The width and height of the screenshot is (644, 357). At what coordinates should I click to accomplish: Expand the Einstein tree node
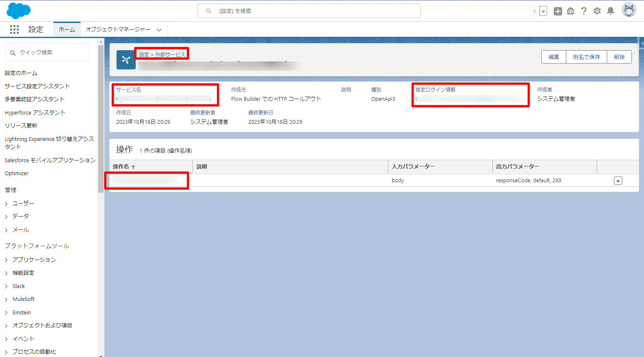6,313
